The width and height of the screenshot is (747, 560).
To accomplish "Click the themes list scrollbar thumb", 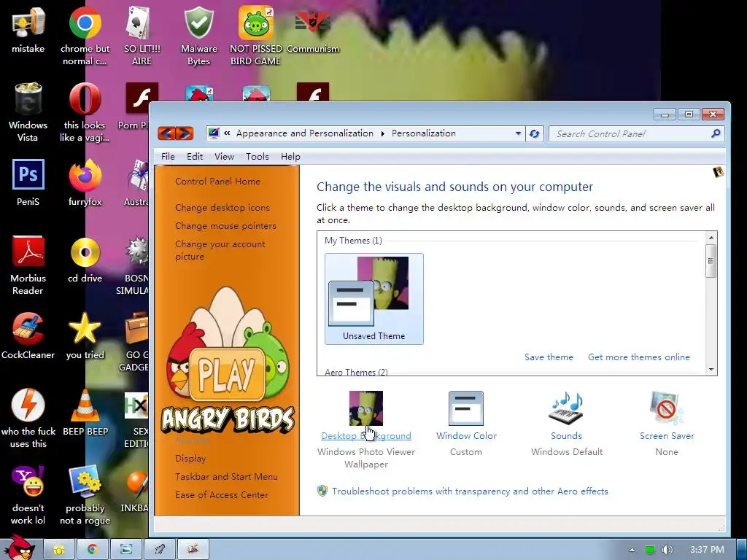I will point(711,261).
